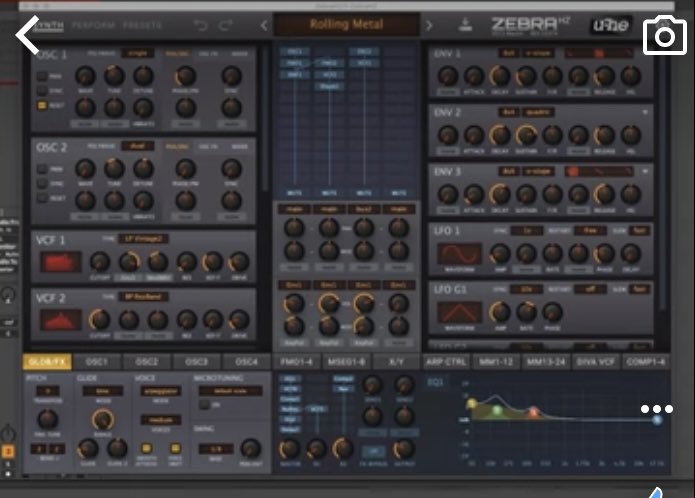Image resolution: width=695 pixels, height=498 pixels.
Task: Click the VCF 1 red filter display
Action: click(x=61, y=261)
